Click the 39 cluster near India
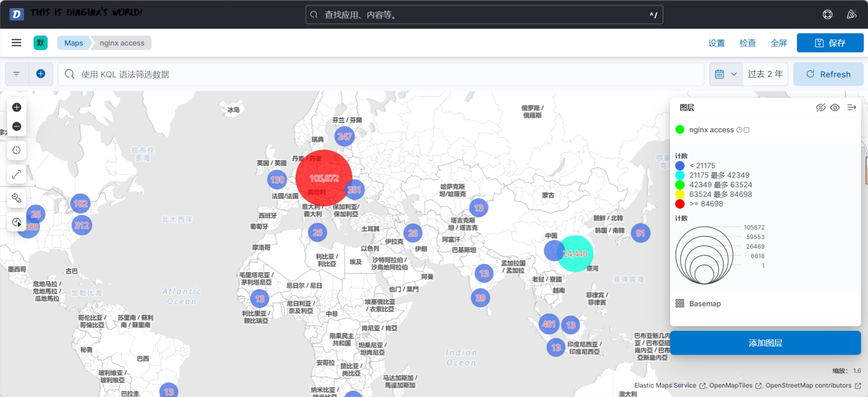The width and height of the screenshot is (868, 397). [x=480, y=298]
